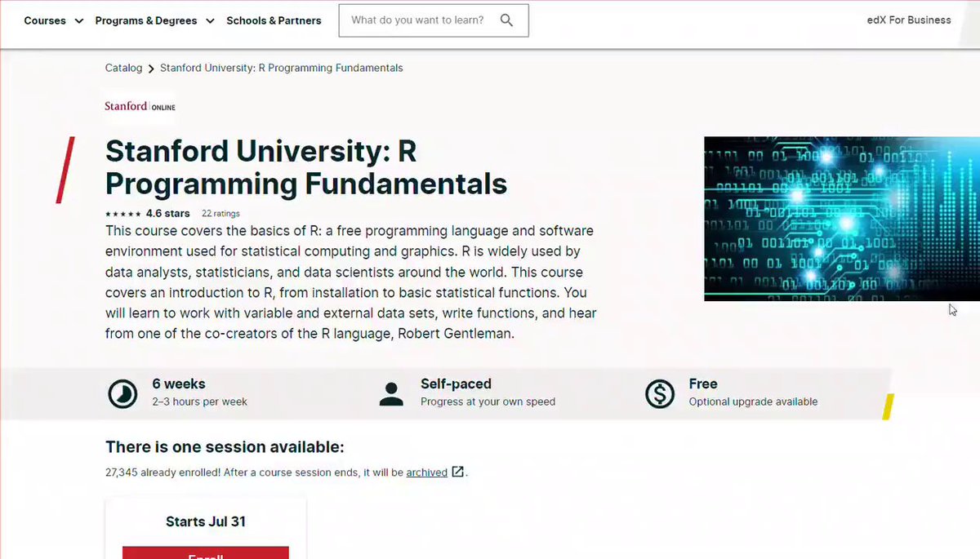The height and width of the screenshot is (559, 980).
Task: Click the star rating icons
Action: click(x=123, y=214)
